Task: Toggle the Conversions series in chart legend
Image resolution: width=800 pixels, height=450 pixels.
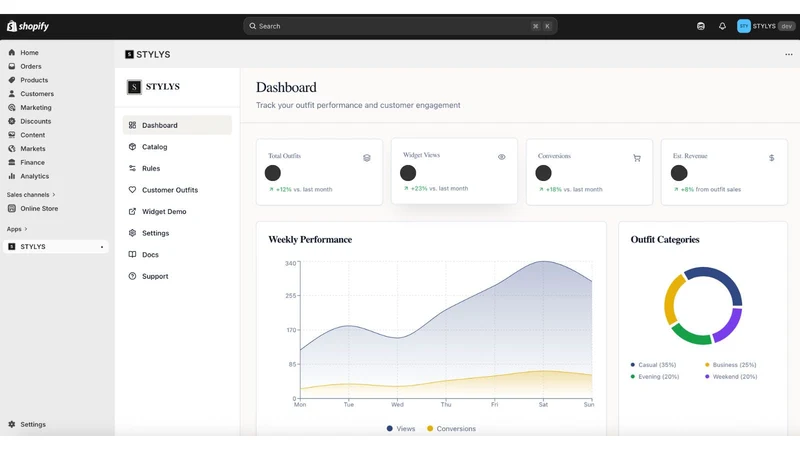Action: pyautogui.click(x=451, y=429)
